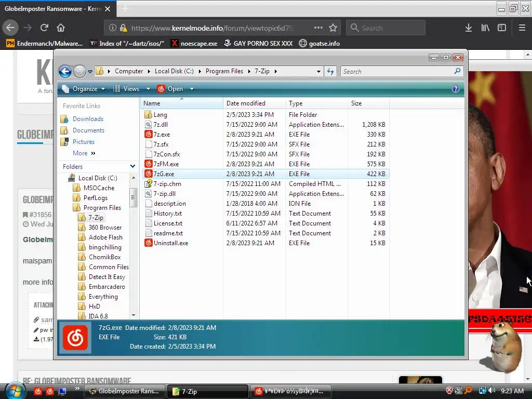Click red security alert tray icon
The width and height of the screenshot is (532, 399).
(x=449, y=391)
